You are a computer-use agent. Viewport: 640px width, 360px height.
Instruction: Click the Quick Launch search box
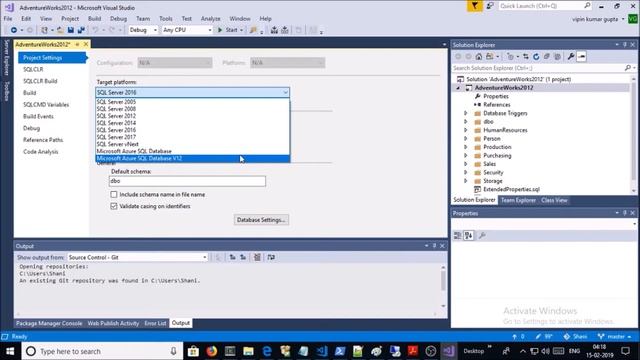pos(545,6)
